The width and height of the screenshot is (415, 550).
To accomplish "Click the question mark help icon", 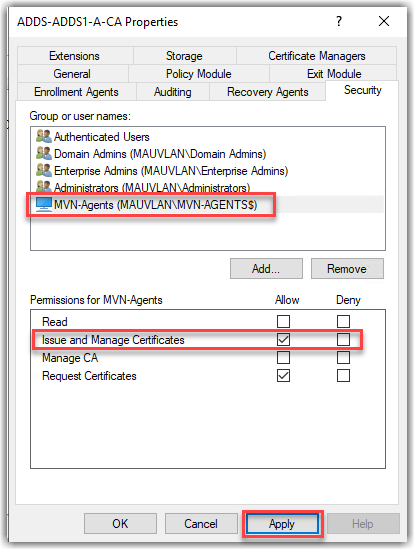I will (x=339, y=21).
